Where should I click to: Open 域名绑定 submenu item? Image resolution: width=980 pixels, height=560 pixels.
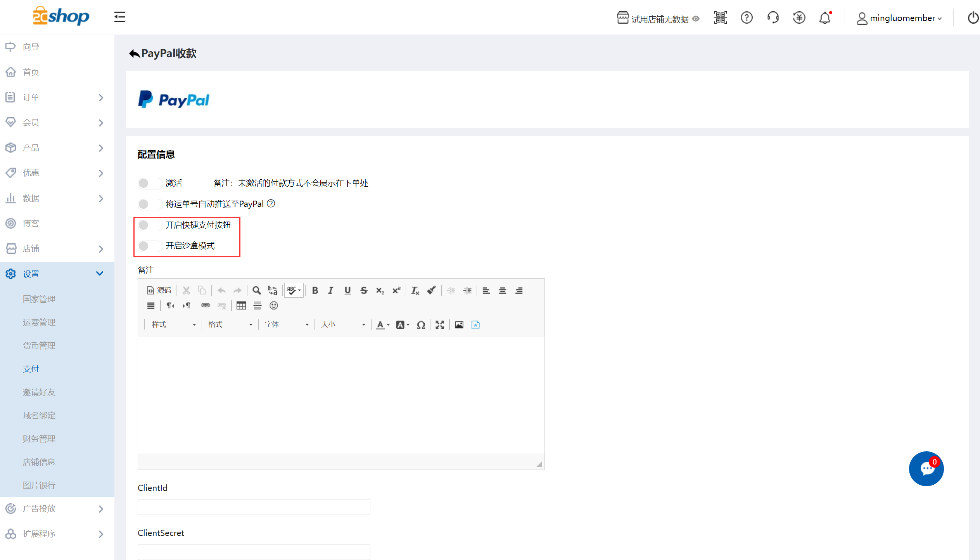[x=39, y=416]
